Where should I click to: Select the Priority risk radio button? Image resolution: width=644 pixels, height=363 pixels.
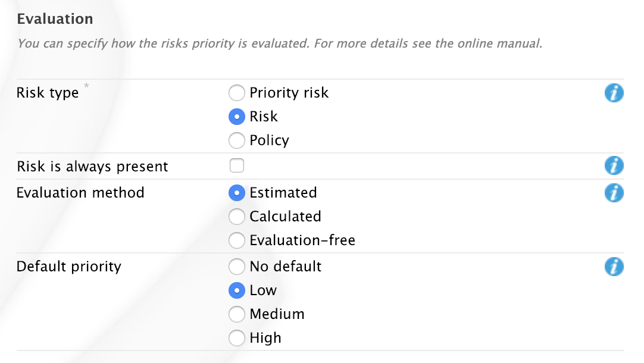[x=237, y=93]
